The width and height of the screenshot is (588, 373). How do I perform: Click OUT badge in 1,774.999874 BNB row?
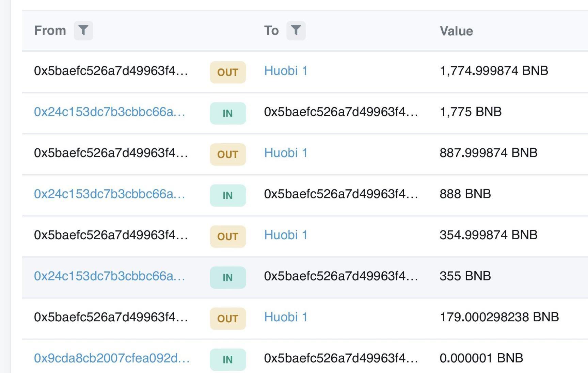pos(227,72)
